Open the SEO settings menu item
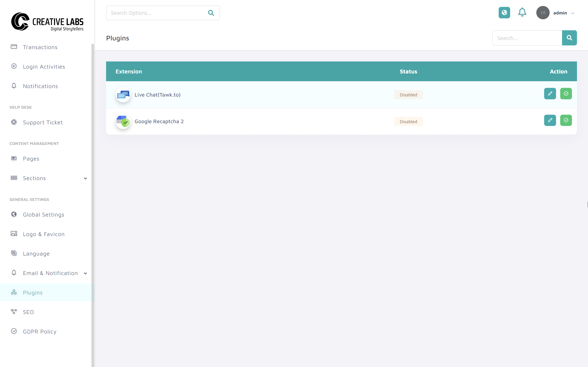This screenshot has width=588, height=367. pyautogui.click(x=28, y=312)
